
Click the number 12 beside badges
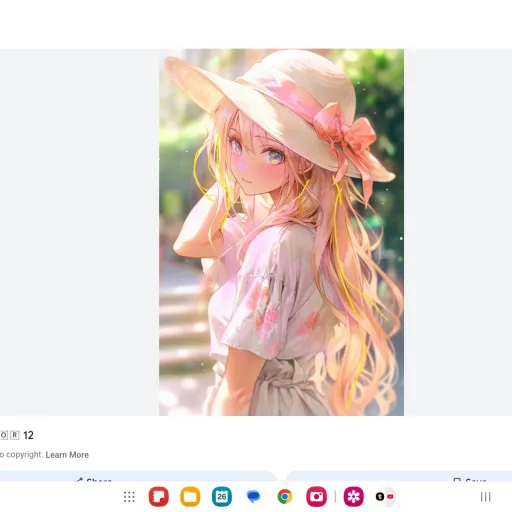click(28, 435)
